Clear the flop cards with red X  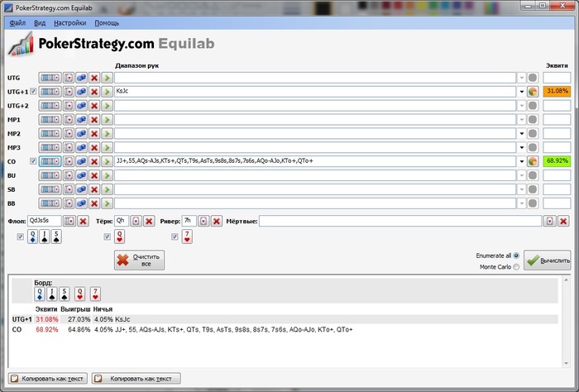point(83,221)
